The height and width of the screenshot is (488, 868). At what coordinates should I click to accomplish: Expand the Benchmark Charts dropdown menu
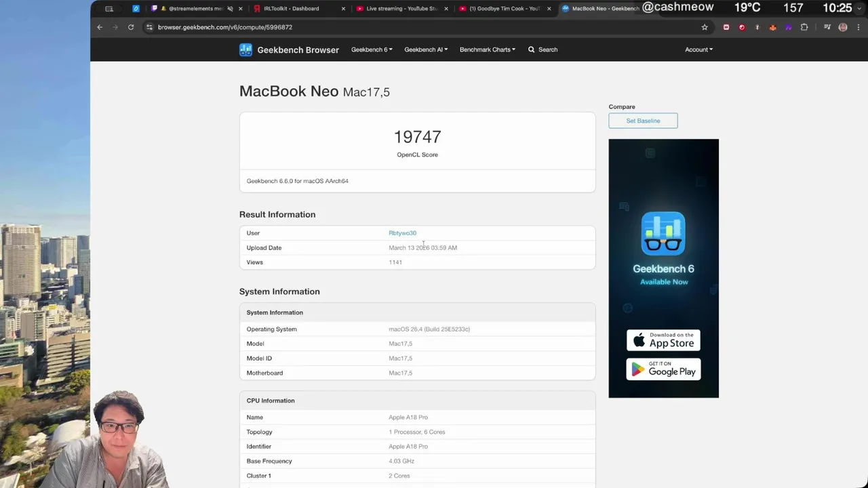(488, 49)
